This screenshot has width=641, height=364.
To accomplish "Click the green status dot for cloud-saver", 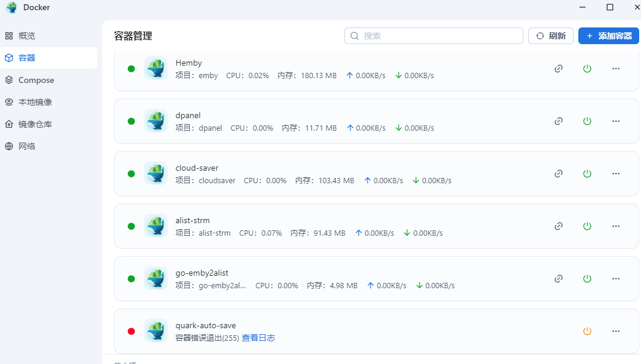I will 131,174.
